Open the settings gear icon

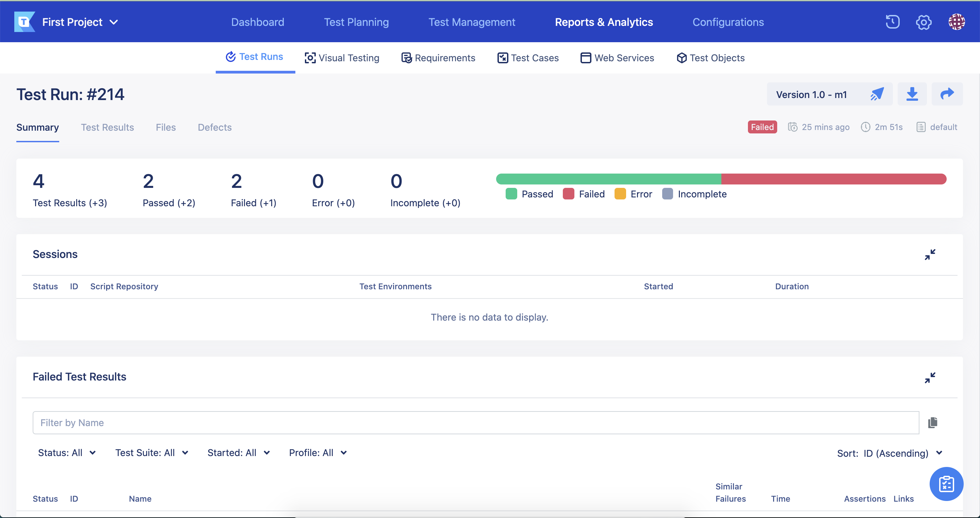coord(923,22)
